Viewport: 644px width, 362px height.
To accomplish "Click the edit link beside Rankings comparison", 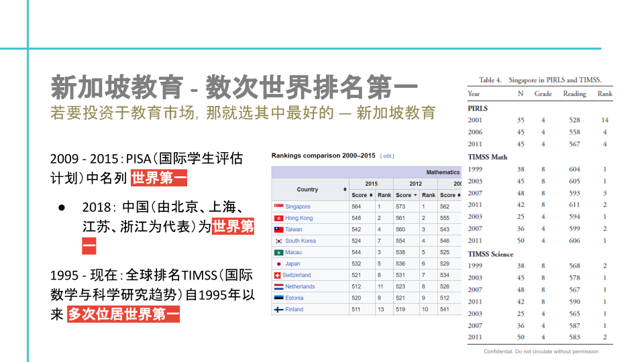I will coord(387,156).
